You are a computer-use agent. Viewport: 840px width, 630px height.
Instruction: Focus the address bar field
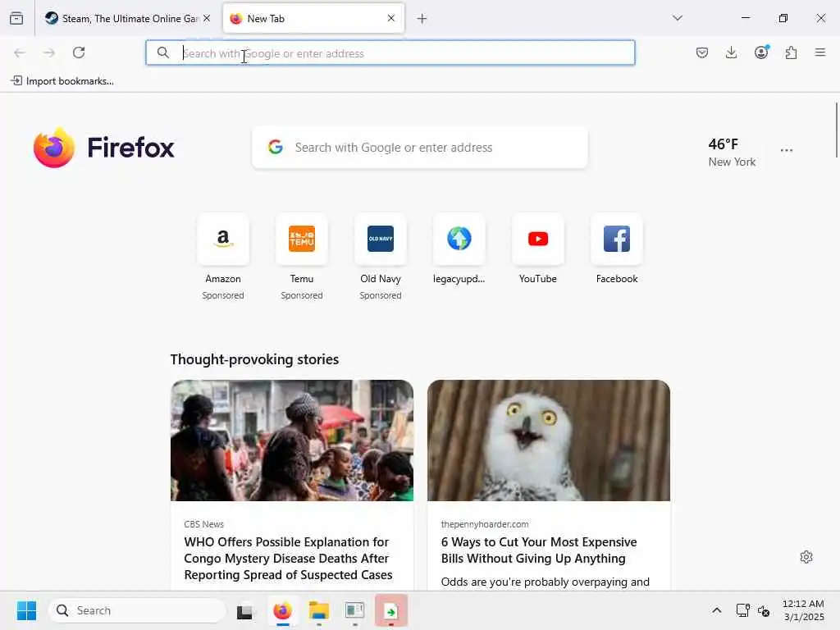(390, 52)
